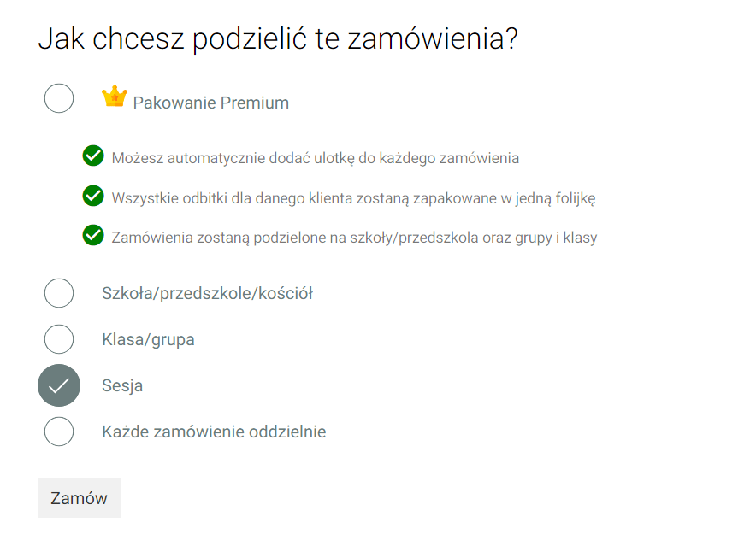Click the text about splitting into schools and classes
This screenshot has width=756, height=546.
pyautogui.click(x=354, y=238)
